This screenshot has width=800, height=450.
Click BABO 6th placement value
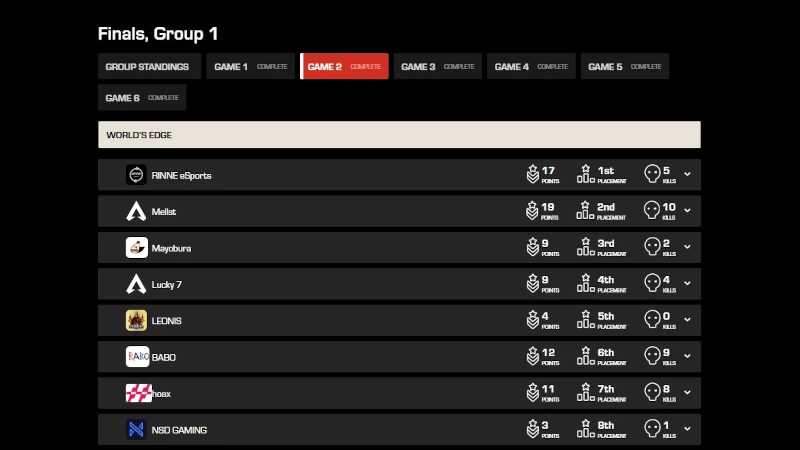pyautogui.click(x=606, y=353)
